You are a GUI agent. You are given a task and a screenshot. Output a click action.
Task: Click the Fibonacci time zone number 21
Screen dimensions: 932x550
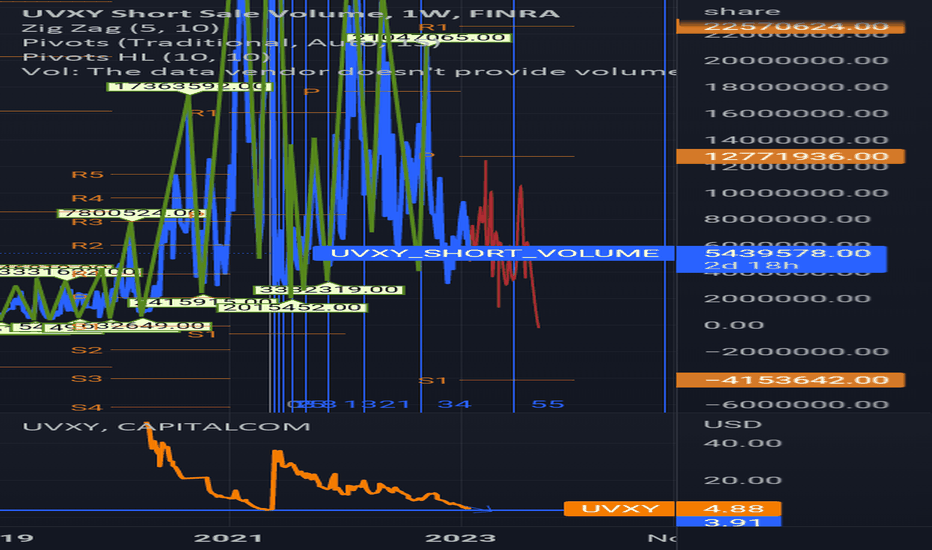tap(393, 404)
